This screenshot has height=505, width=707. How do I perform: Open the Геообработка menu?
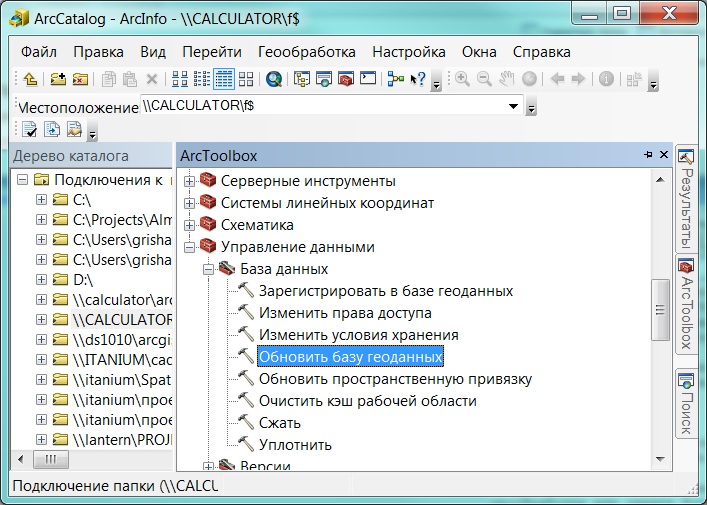click(x=307, y=52)
